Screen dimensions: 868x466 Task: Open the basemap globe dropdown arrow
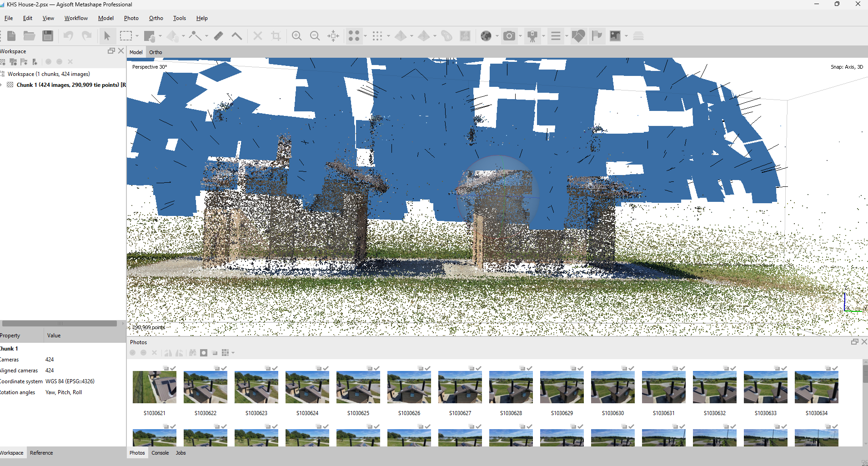point(497,36)
